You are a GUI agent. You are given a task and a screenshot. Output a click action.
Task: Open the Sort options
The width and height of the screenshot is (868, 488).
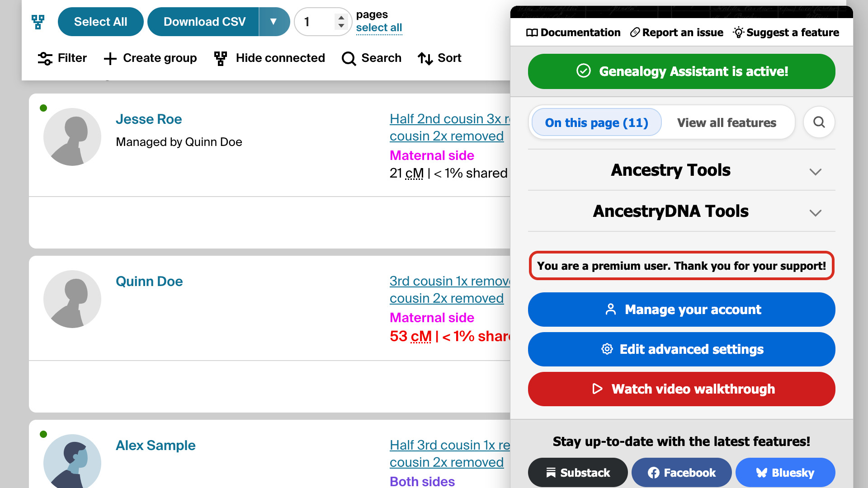tap(439, 58)
